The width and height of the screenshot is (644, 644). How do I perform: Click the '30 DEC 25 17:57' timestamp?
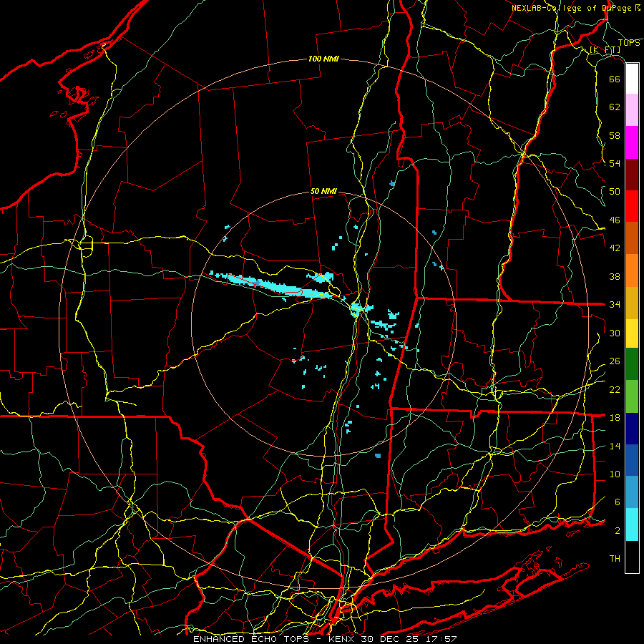(x=409, y=639)
